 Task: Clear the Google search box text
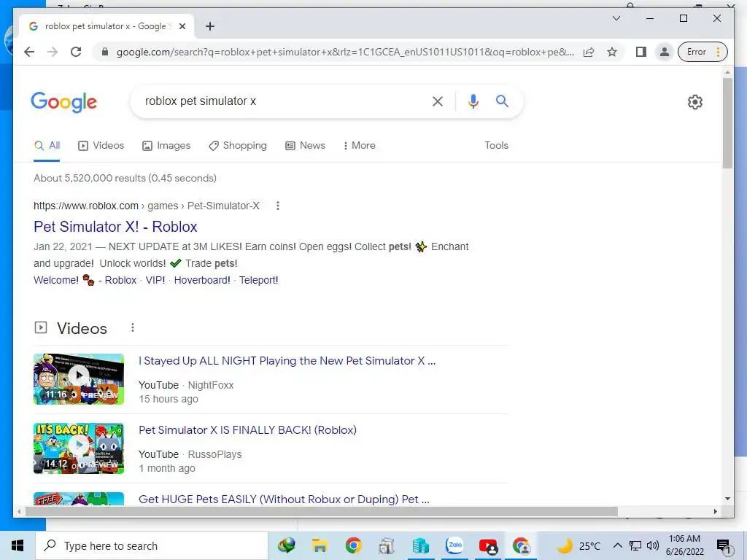point(438,101)
